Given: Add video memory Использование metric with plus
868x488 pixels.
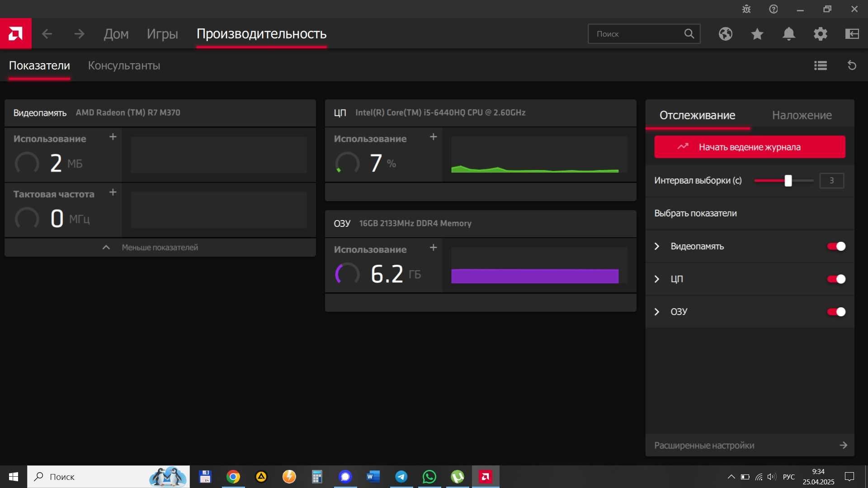Looking at the screenshot, I should (x=113, y=136).
